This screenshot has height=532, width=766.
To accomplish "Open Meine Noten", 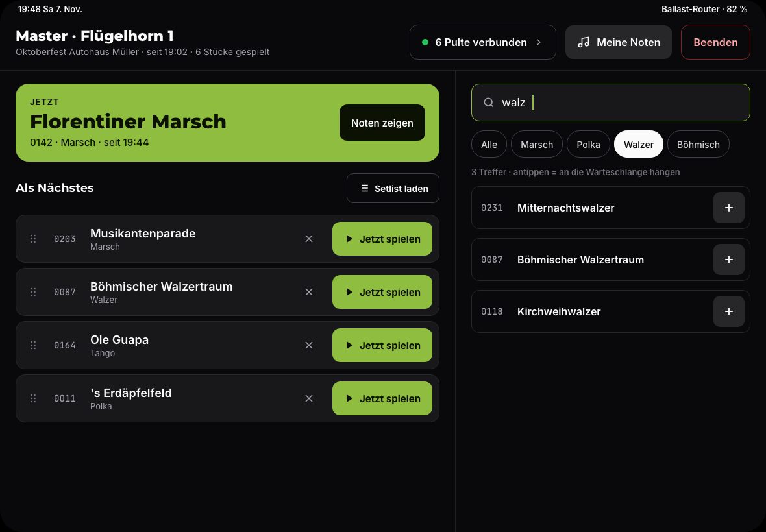I will pyautogui.click(x=619, y=42).
